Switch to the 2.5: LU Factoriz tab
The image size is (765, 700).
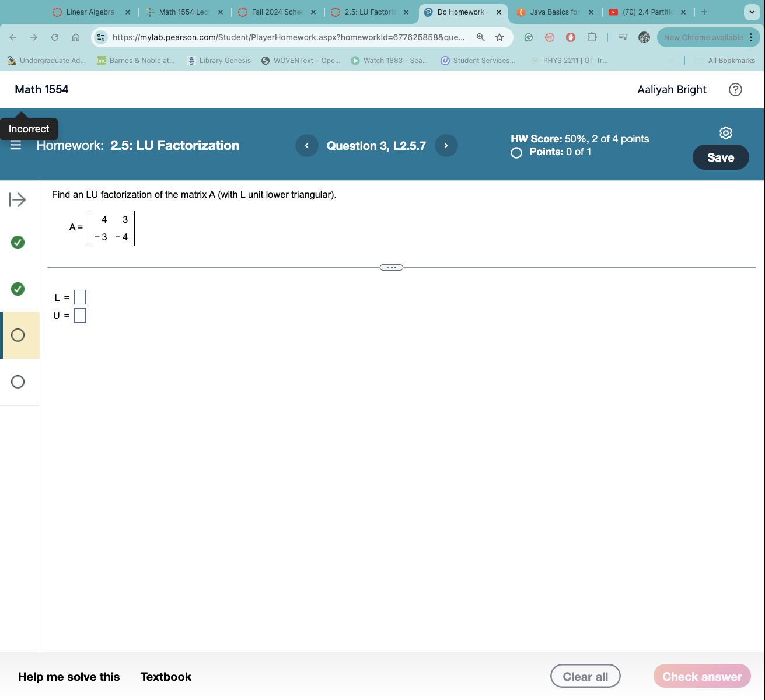[x=370, y=12]
